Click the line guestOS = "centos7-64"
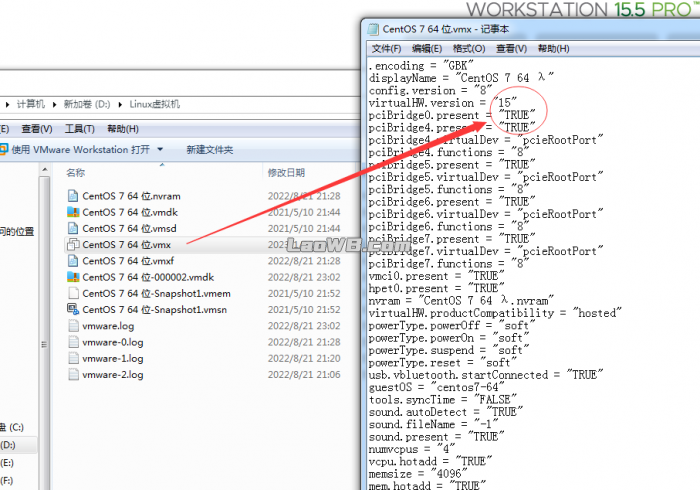700x490 pixels. 436,387
